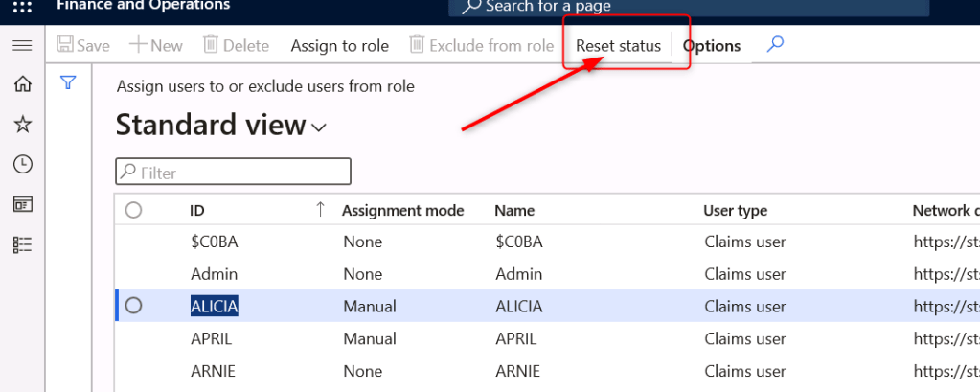Show the filter pane funnel icon
The width and height of the screenshot is (980, 392).
(x=68, y=83)
